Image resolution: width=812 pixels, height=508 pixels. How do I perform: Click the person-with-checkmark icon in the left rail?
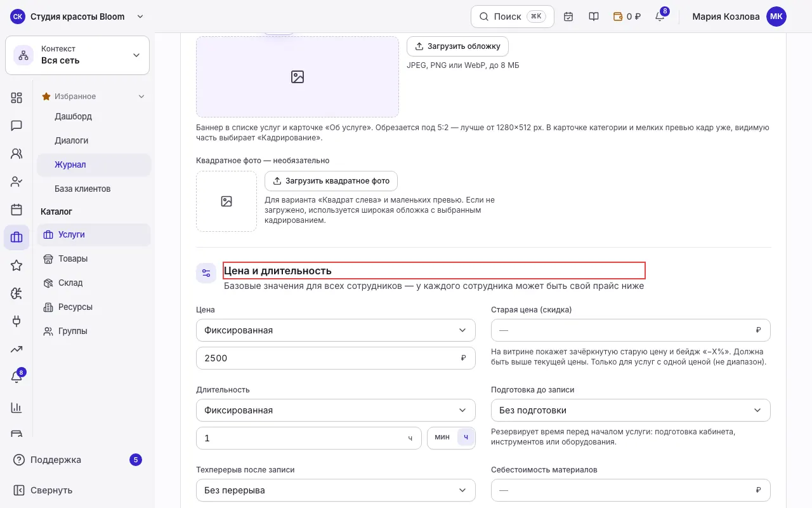(x=16, y=182)
